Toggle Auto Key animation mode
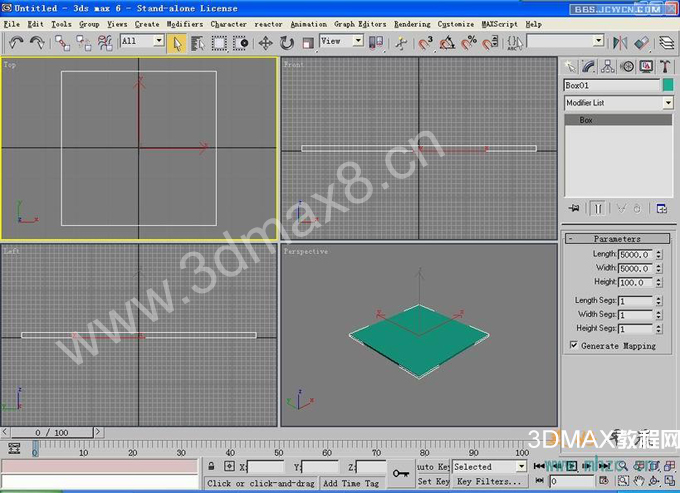 pos(432,467)
